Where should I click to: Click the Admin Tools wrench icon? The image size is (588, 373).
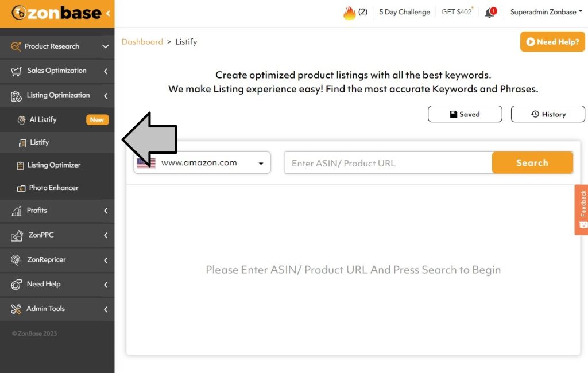16,309
